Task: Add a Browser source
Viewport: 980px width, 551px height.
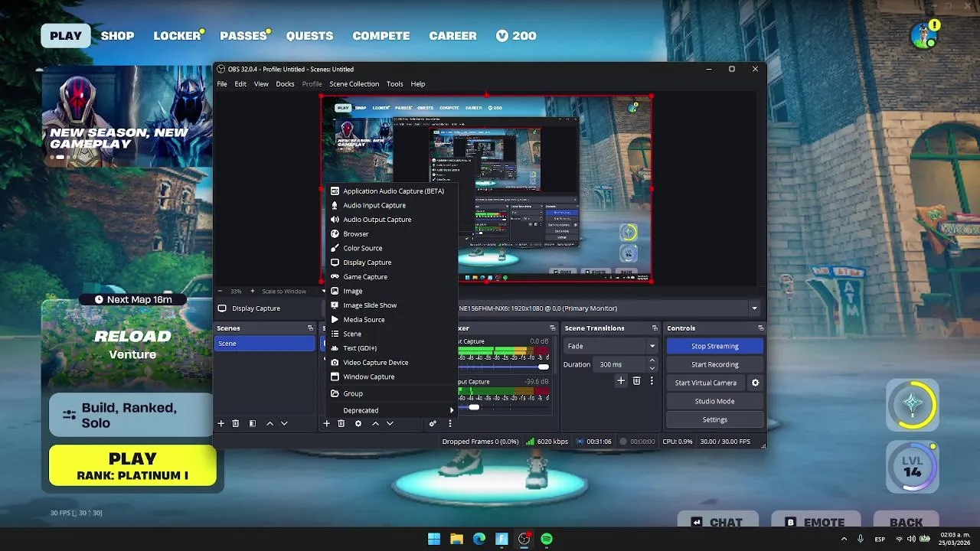Action: (x=355, y=234)
